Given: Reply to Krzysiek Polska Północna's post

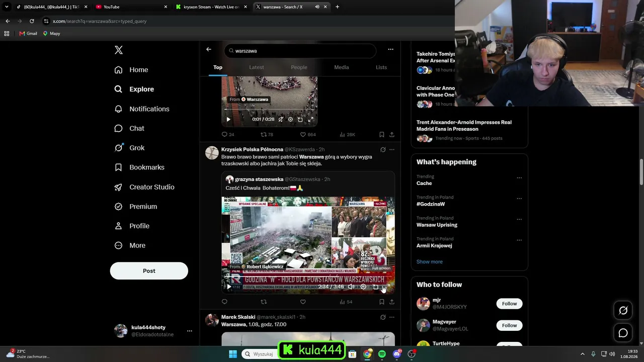Looking at the screenshot, I should coord(224,302).
